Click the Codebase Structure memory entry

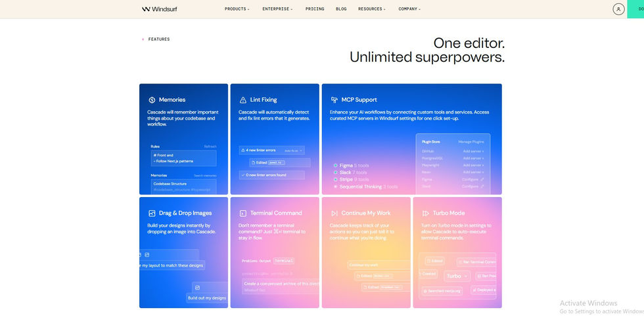point(183,187)
